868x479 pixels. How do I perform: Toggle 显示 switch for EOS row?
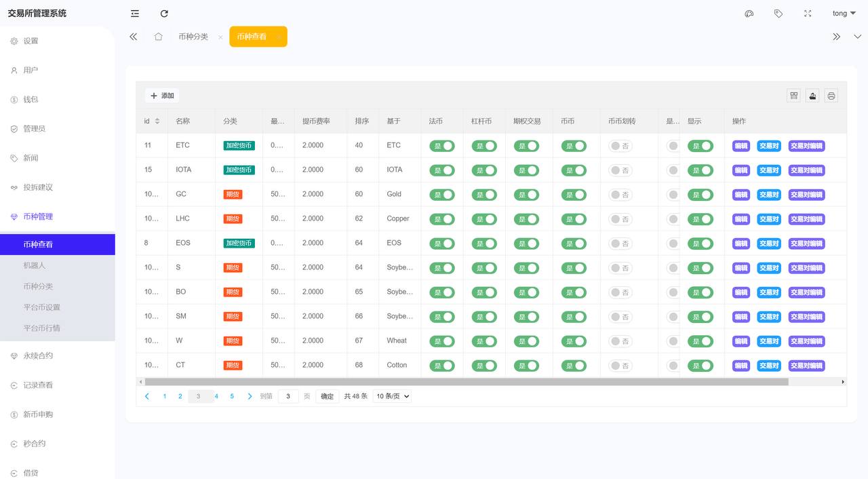[701, 244]
